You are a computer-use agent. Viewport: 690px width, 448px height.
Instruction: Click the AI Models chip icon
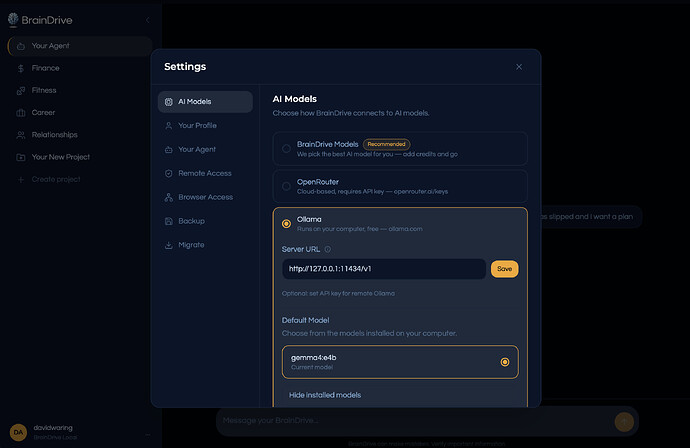coord(169,102)
